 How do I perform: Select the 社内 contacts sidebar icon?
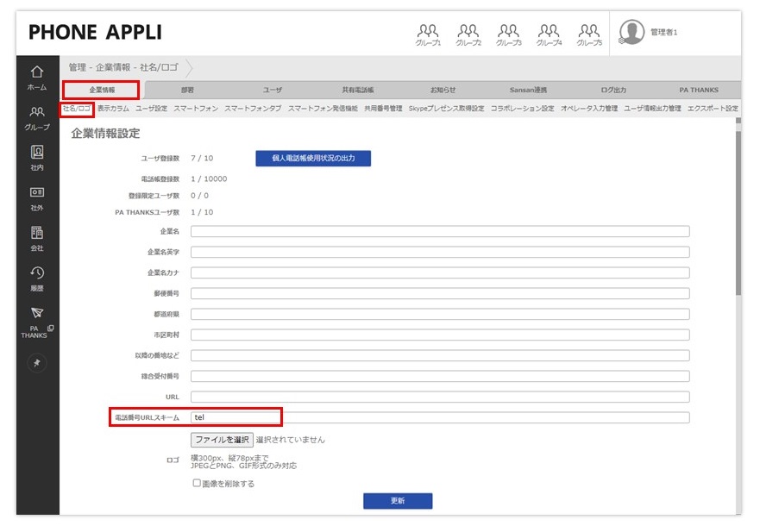pos(36,157)
